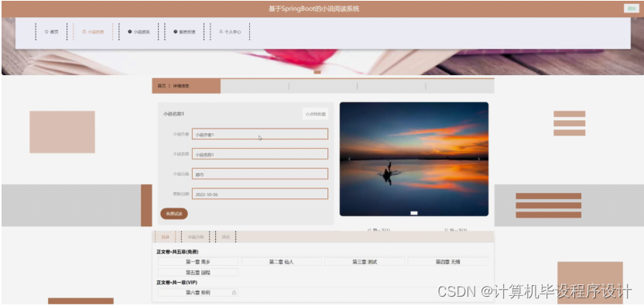The width and height of the screenshot is (644, 306).
Task: Select the 目录 catalog tab
Action: click(x=165, y=237)
